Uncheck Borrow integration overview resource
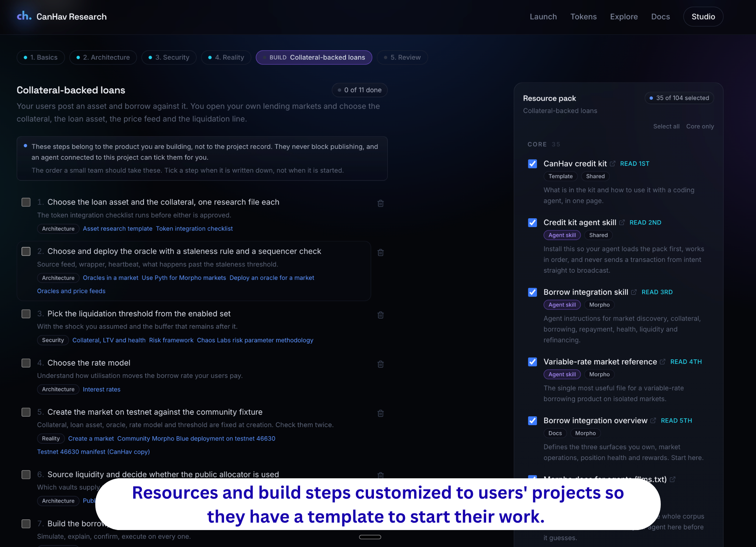 click(x=532, y=420)
